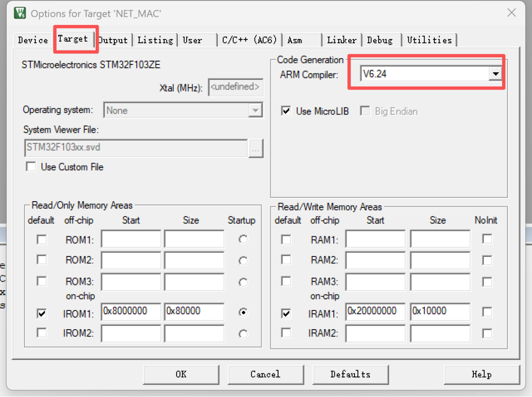
Task: Check the ROM3 default checkbox
Action: [x=42, y=282]
